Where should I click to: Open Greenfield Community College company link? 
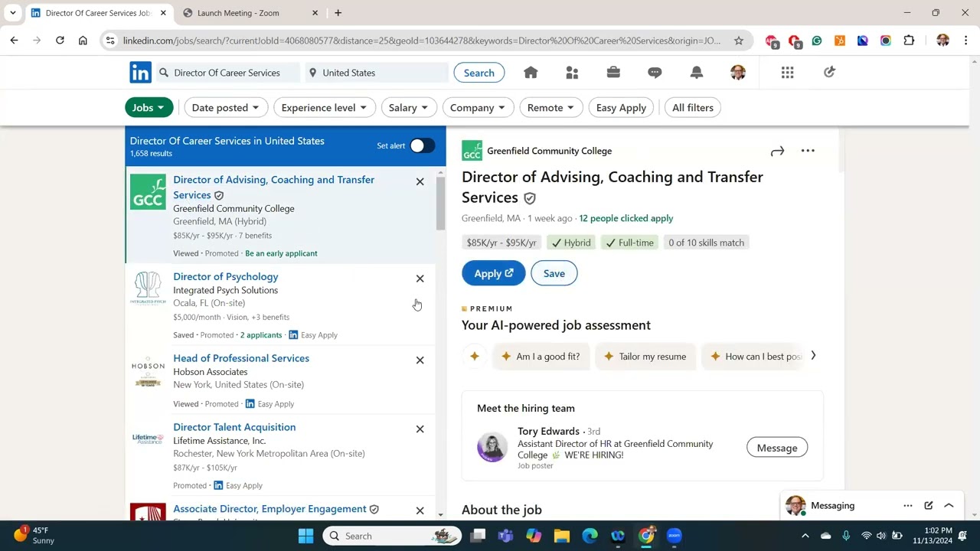click(x=549, y=151)
